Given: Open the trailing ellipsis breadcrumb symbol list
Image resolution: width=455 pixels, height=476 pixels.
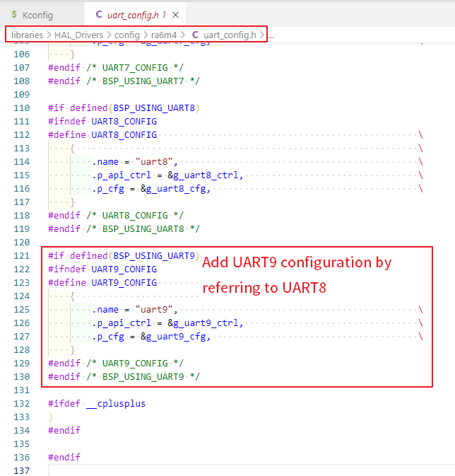Looking at the screenshot, I should 271,35.
